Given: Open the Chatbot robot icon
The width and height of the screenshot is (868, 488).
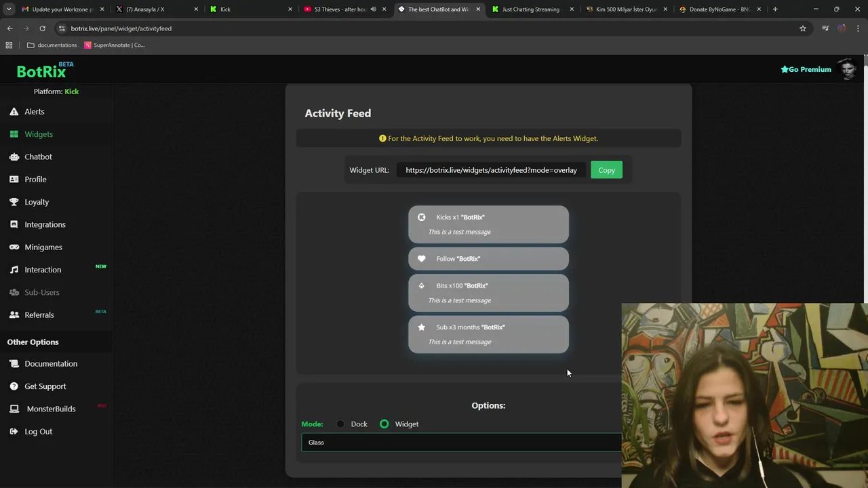Looking at the screenshot, I should pyautogui.click(x=14, y=157).
